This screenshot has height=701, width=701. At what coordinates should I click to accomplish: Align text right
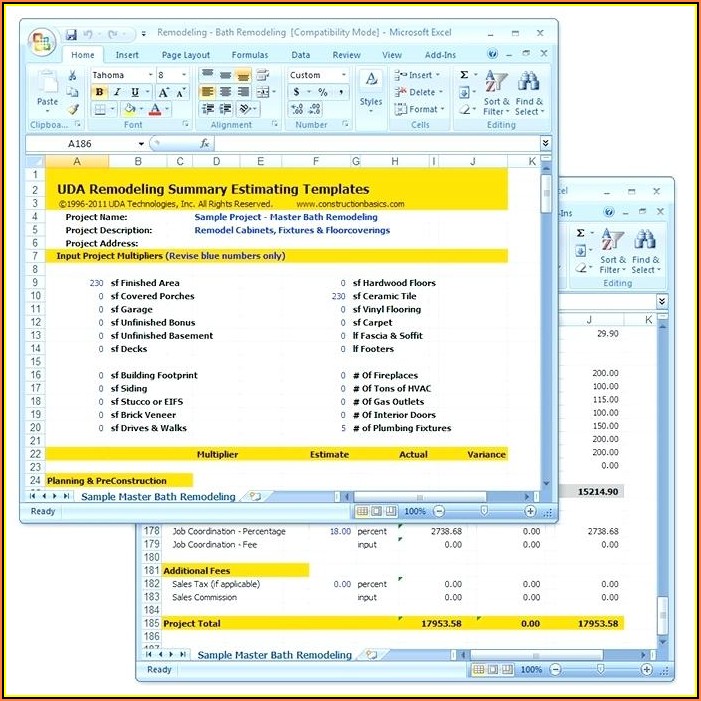coord(243,92)
